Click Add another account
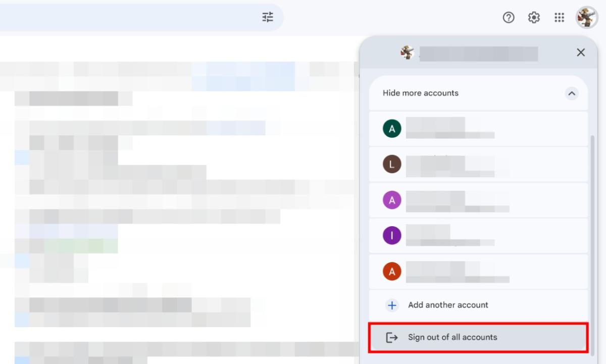 click(447, 305)
